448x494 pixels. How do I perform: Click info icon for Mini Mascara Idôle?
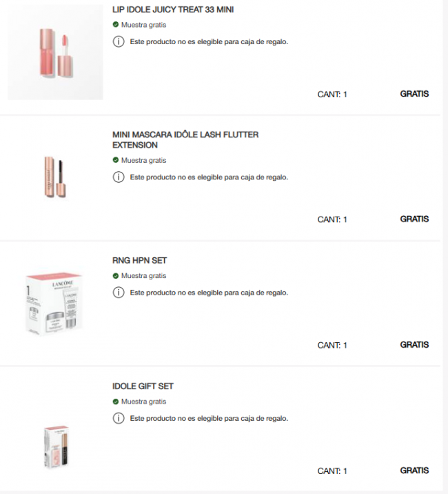[118, 177]
